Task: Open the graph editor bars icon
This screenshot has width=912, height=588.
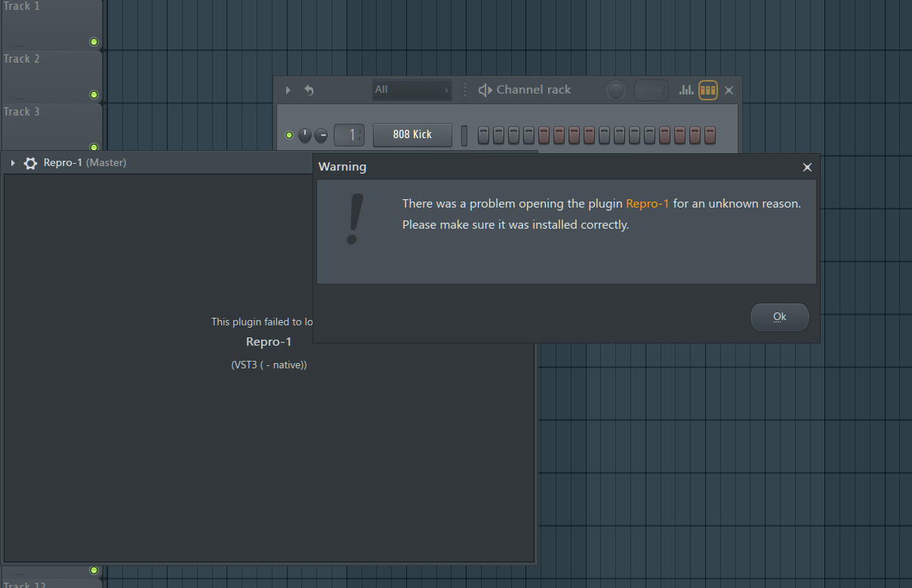Action: (686, 90)
